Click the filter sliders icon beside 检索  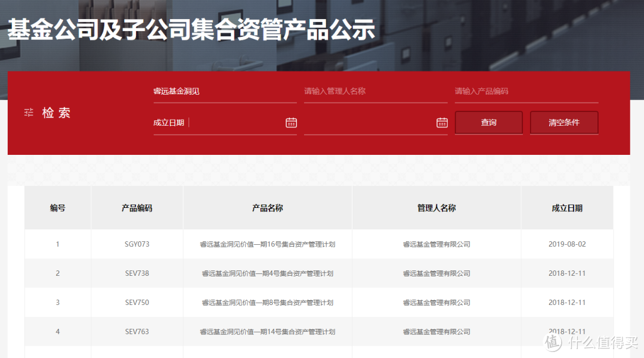pos(29,113)
